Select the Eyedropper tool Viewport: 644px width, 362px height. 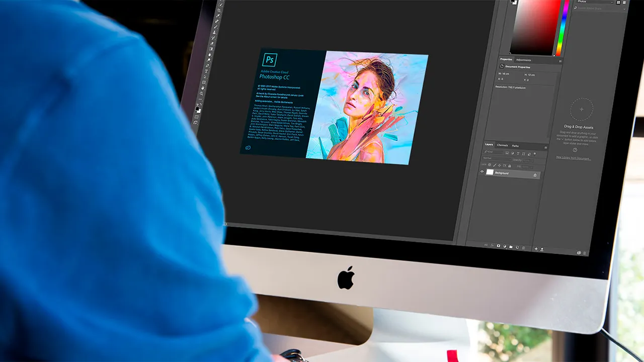(x=218, y=16)
